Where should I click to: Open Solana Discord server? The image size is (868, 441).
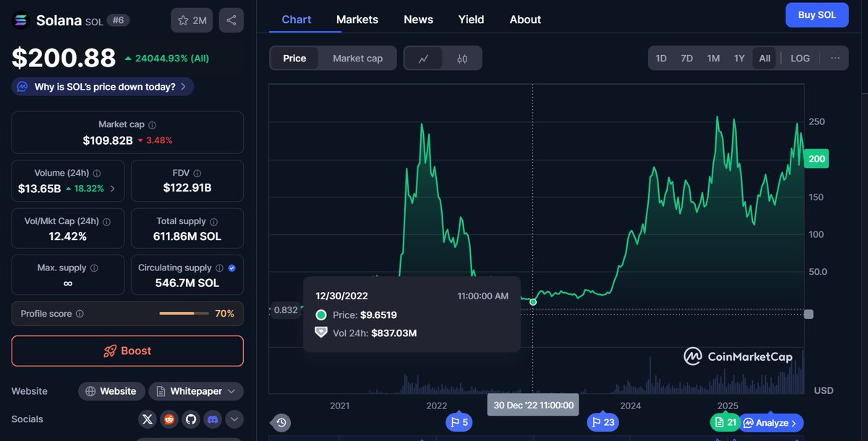pos(213,419)
